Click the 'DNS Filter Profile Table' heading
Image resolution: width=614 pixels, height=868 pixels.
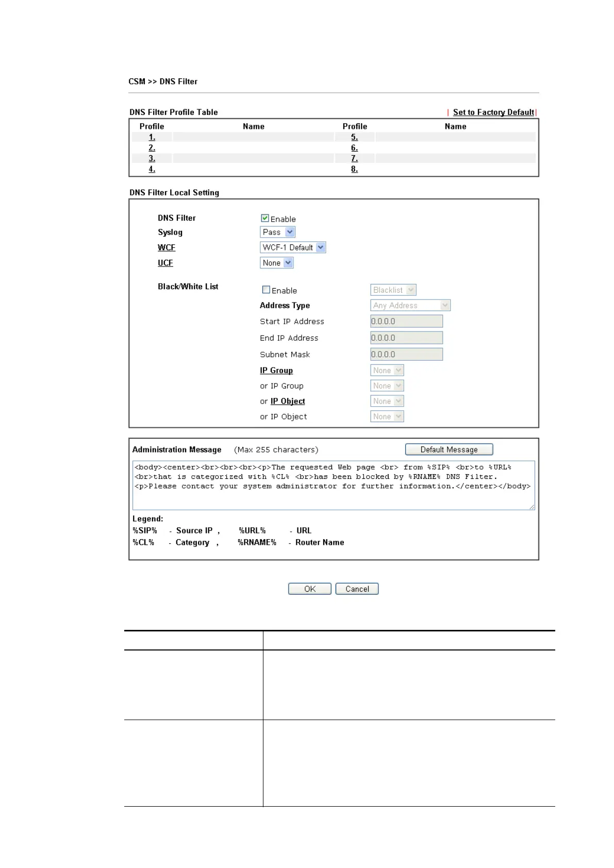[174, 112]
